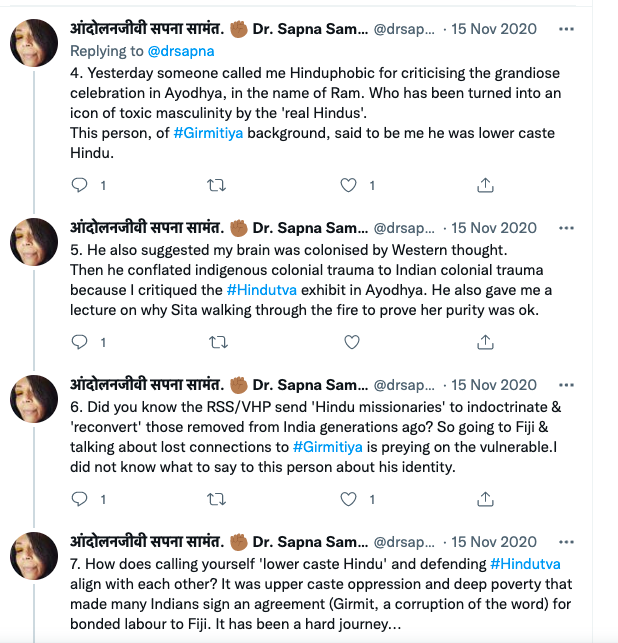Reply to tweet 6 about Hindu missionaries
This screenshot has width=618, height=643.
[82, 499]
